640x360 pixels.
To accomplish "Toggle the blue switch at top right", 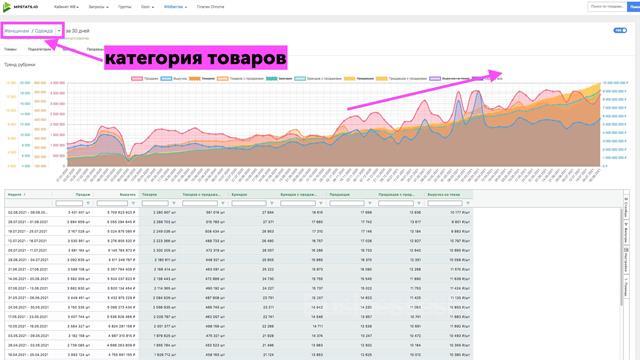I will tap(620, 30).
